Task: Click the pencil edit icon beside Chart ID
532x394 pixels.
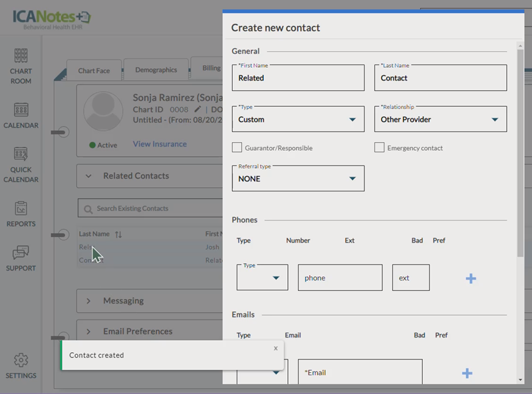Action: [198, 109]
